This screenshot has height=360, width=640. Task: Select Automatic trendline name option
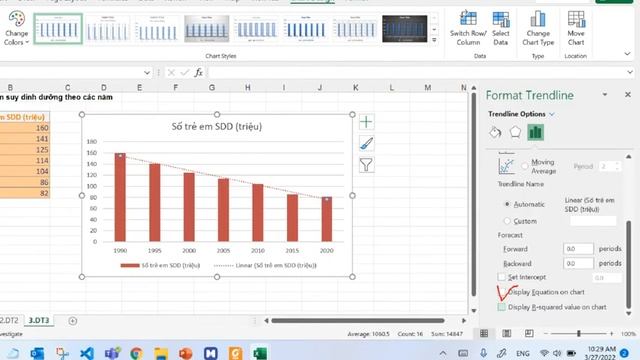coord(507,204)
